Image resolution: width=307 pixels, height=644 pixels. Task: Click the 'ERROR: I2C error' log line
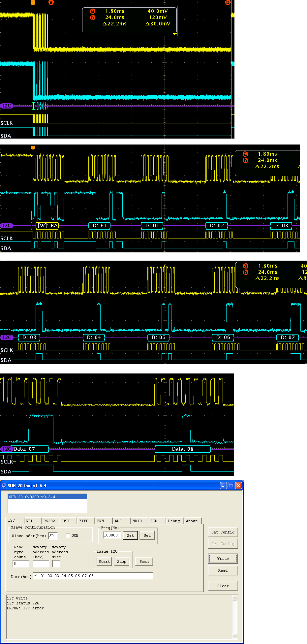click(x=25, y=608)
